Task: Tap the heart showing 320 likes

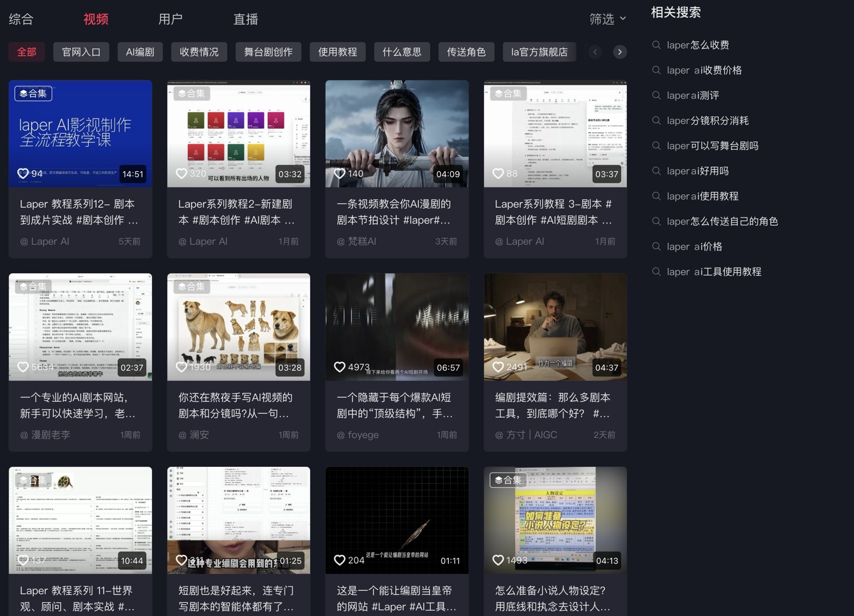Action: (182, 174)
